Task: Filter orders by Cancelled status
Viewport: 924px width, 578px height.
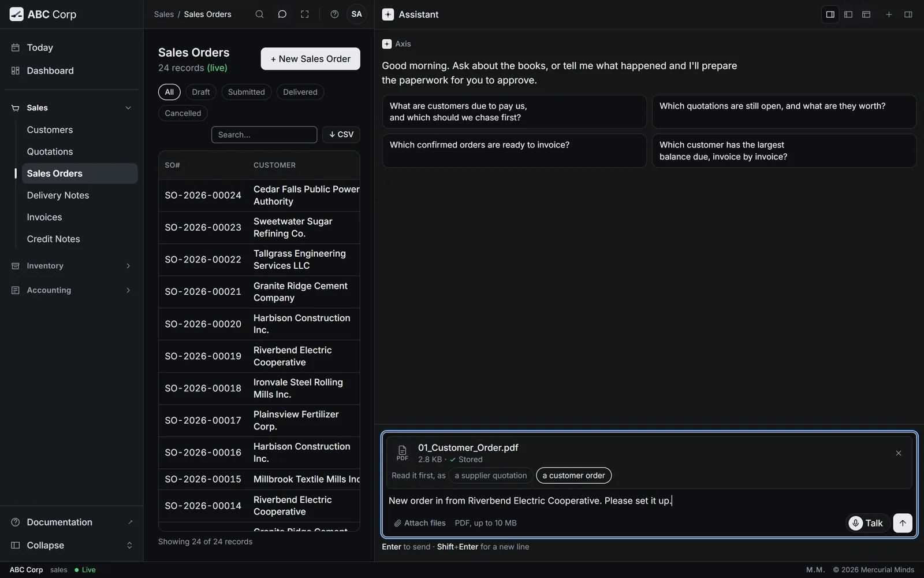Action: [183, 113]
